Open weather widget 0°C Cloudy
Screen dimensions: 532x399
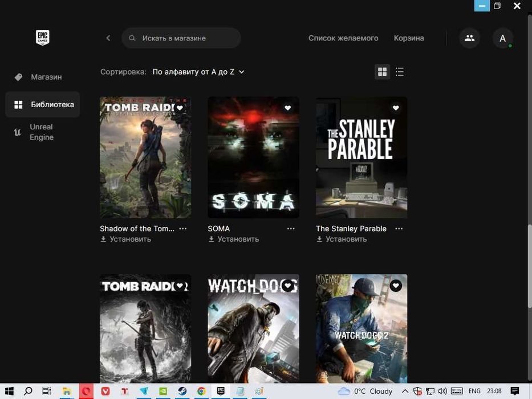pos(366,392)
